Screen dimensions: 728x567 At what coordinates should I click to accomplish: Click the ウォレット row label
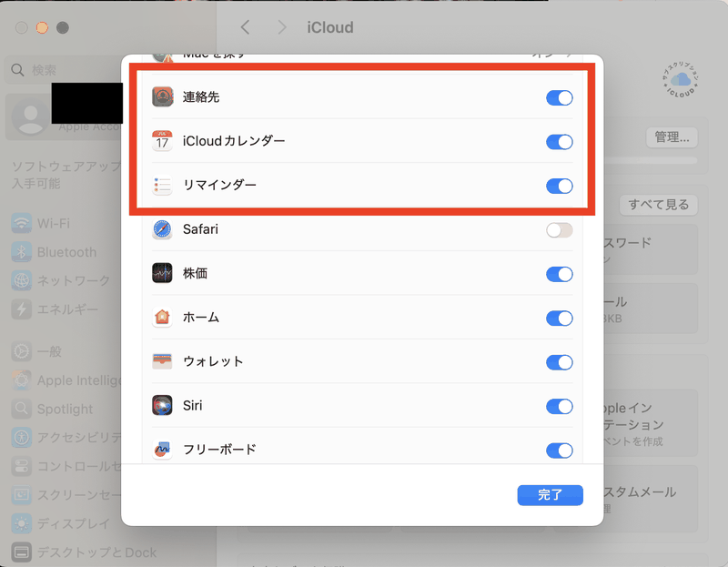pyautogui.click(x=213, y=361)
